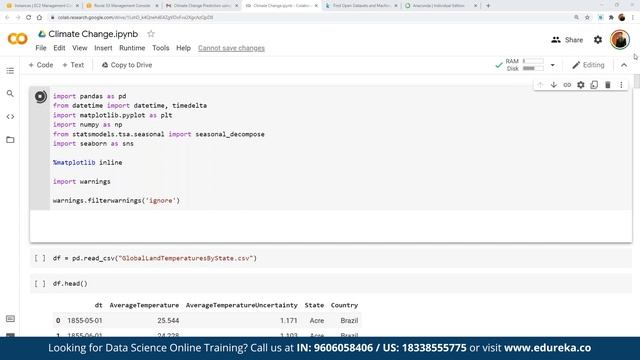Open a new browser tab
Image resolution: width=640 pixels, height=360 pixels.
tap(488, 6)
